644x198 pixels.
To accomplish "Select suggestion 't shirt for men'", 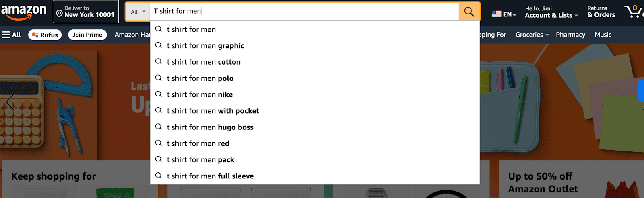I will tap(315, 29).
